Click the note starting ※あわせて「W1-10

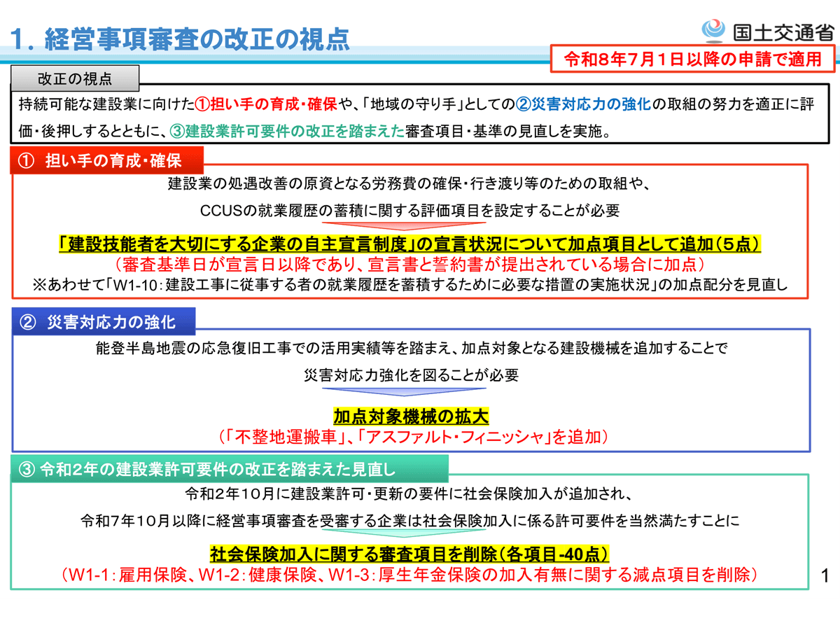tap(410, 285)
